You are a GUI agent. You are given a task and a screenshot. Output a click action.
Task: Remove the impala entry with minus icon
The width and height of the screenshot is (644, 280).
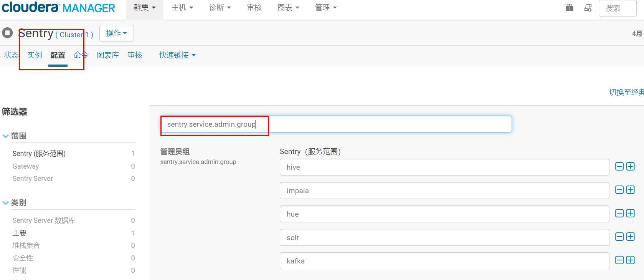tap(619, 190)
